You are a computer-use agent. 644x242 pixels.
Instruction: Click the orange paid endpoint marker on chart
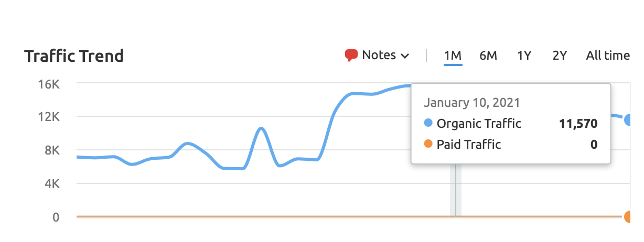pos(629,216)
